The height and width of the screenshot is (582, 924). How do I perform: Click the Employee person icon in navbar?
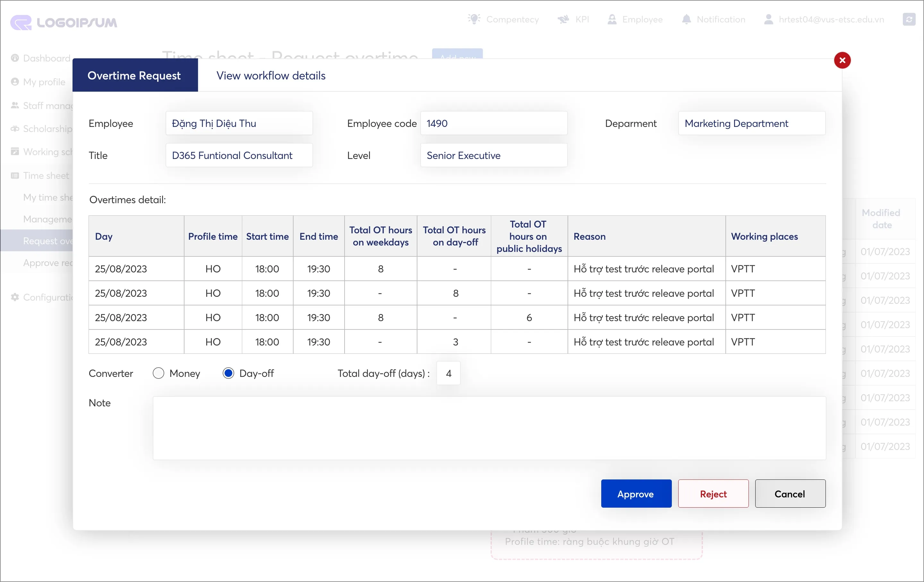612,19
